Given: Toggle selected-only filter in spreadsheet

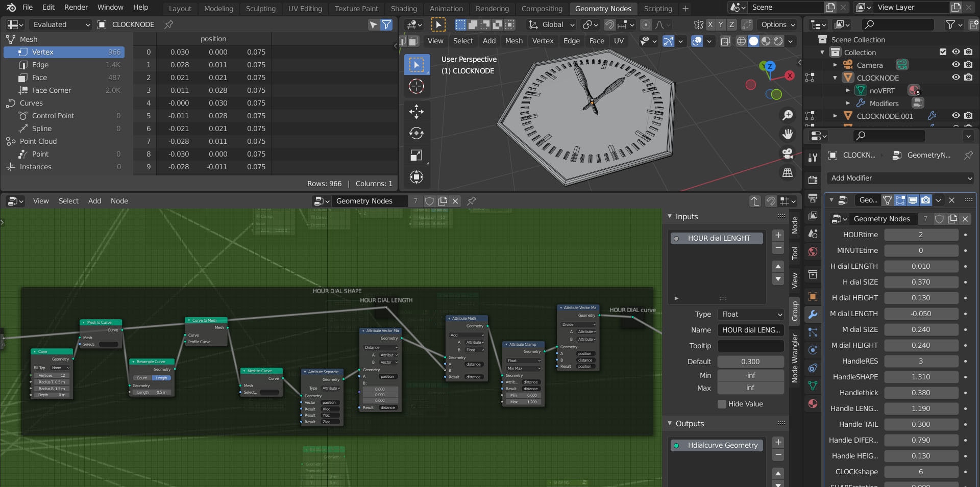Looking at the screenshot, I should point(374,24).
